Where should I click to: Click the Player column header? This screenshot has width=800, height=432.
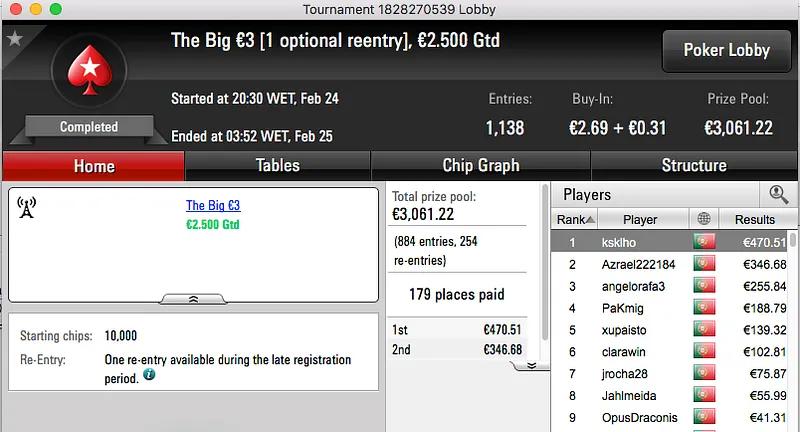(640, 220)
